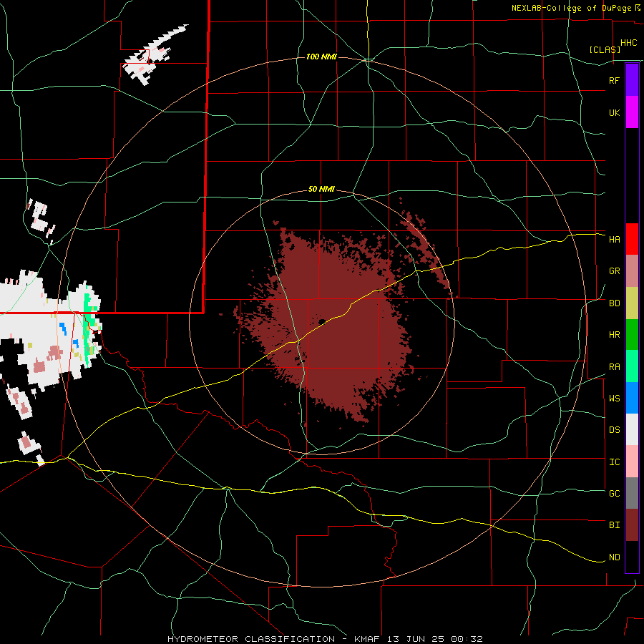644x644 pixels.
Task: Click the UK legend label
Action: click(614, 112)
